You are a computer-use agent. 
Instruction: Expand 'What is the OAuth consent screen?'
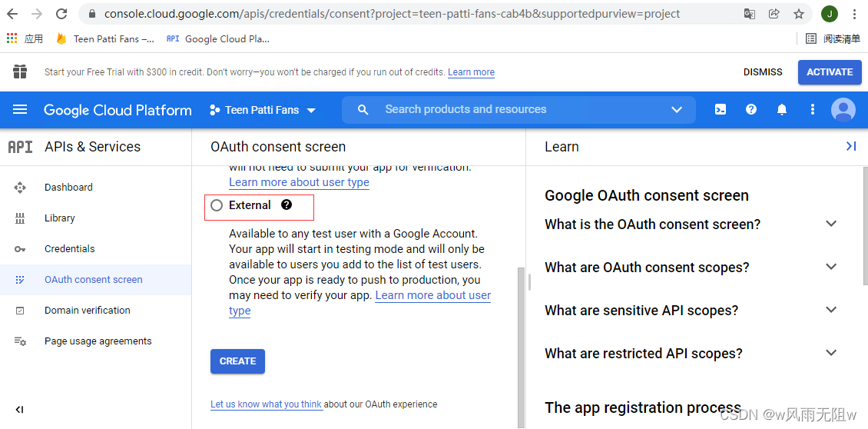830,224
